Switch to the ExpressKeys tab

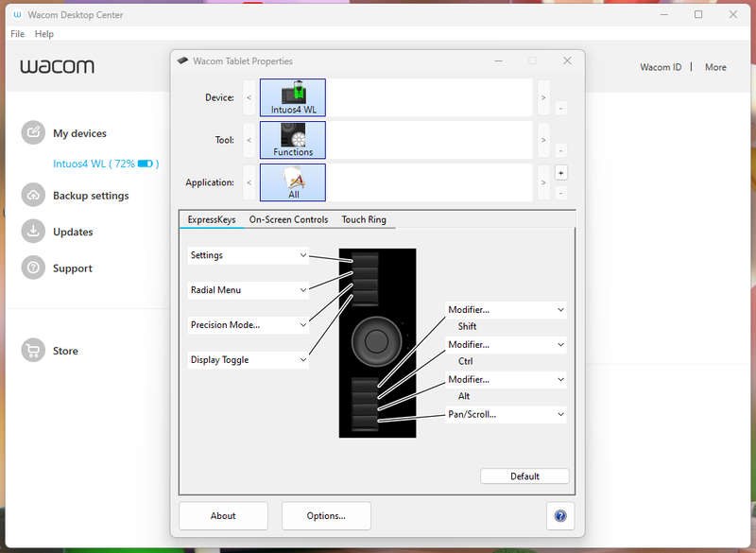[212, 220]
